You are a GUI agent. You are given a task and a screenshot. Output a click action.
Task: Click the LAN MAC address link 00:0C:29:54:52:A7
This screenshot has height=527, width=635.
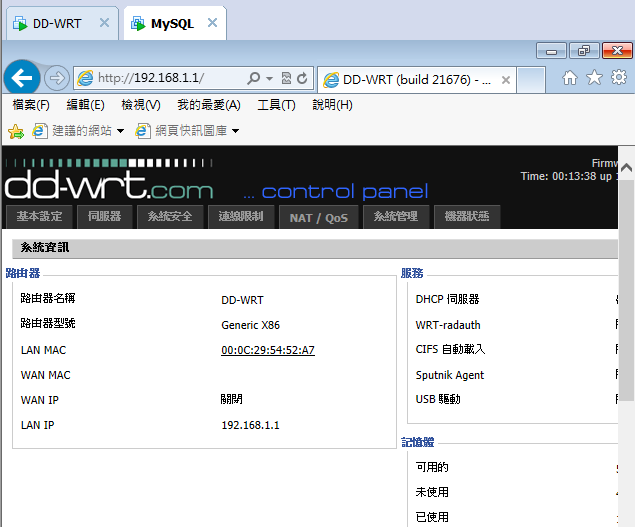pyautogui.click(x=268, y=350)
